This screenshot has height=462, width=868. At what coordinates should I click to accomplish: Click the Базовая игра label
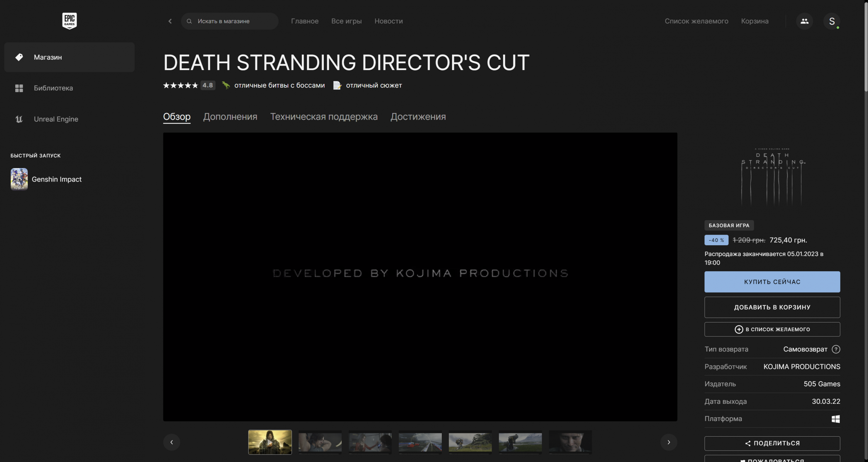[729, 225]
